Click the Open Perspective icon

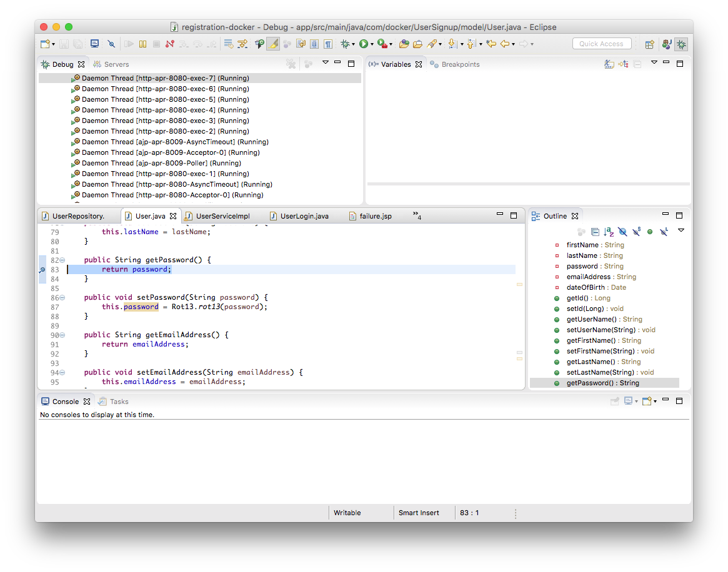(650, 44)
